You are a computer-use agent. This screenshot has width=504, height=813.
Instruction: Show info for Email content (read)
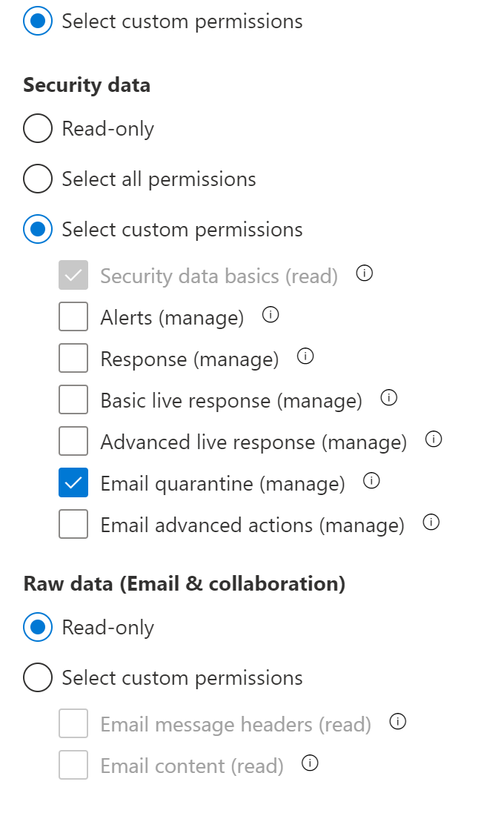[x=311, y=763]
